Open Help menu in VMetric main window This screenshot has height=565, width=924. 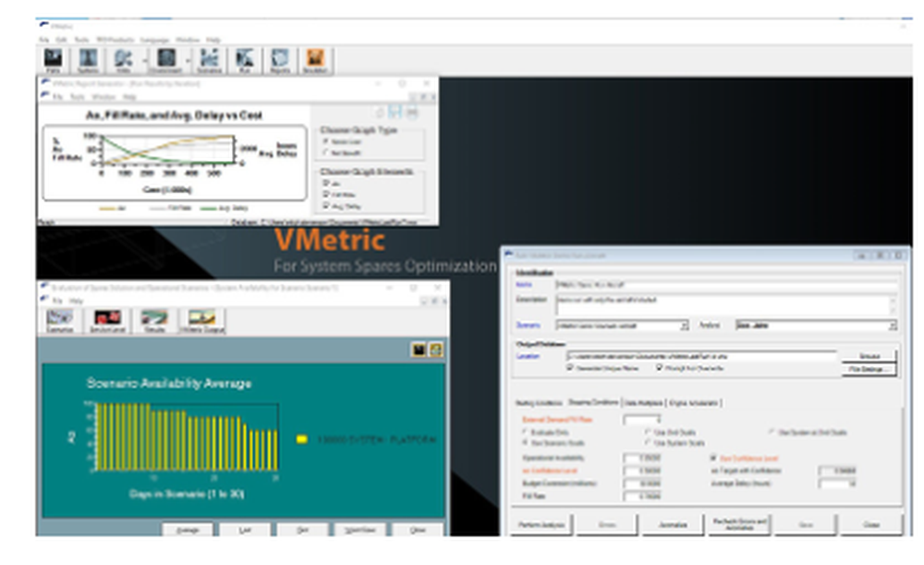tap(213, 40)
